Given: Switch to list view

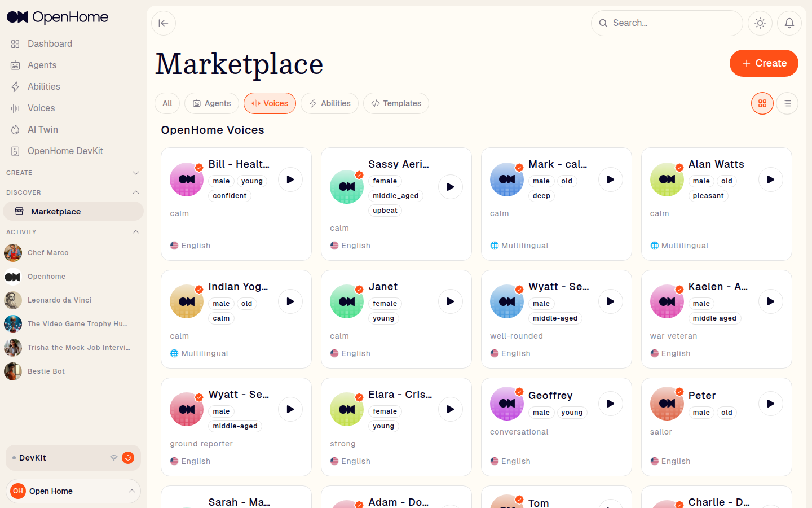Looking at the screenshot, I should 787,103.
